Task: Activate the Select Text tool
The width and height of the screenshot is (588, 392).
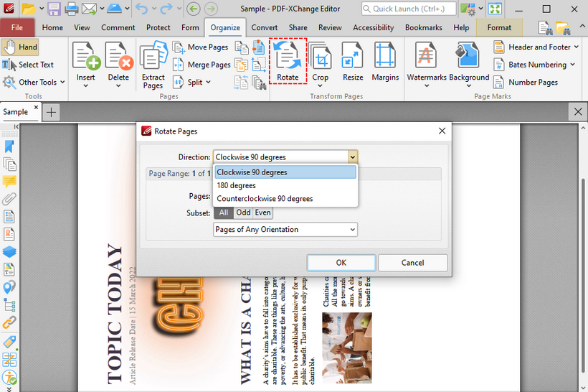Action: pos(28,65)
